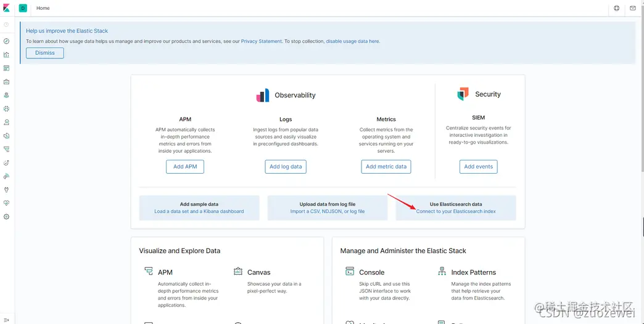Screen dimensions: 644x324
Task: Open the APM title under Visualize and Explore
Action: 165,272
